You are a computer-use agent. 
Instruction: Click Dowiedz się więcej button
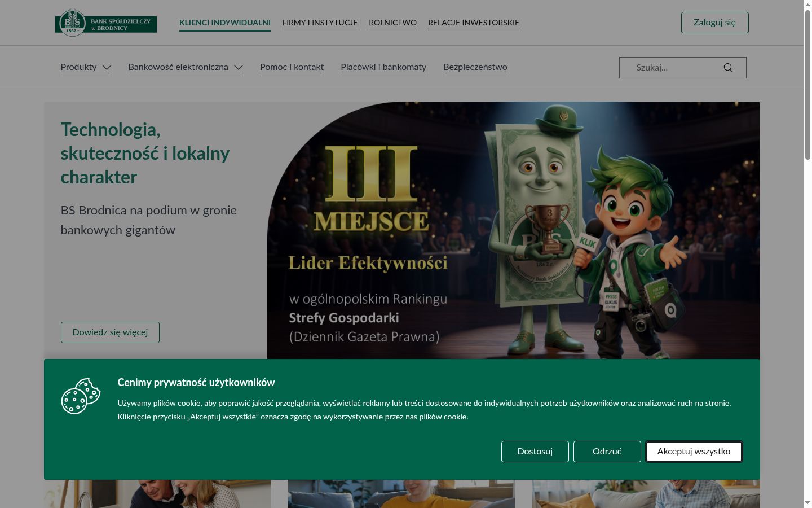click(110, 332)
